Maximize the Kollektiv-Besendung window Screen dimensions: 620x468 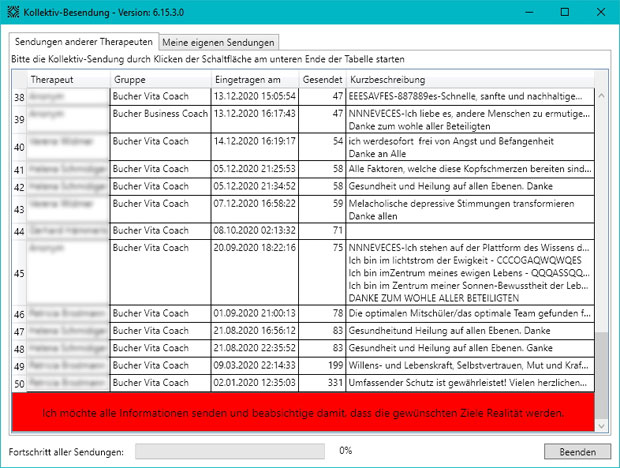pyautogui.click(x=565, y=12)
